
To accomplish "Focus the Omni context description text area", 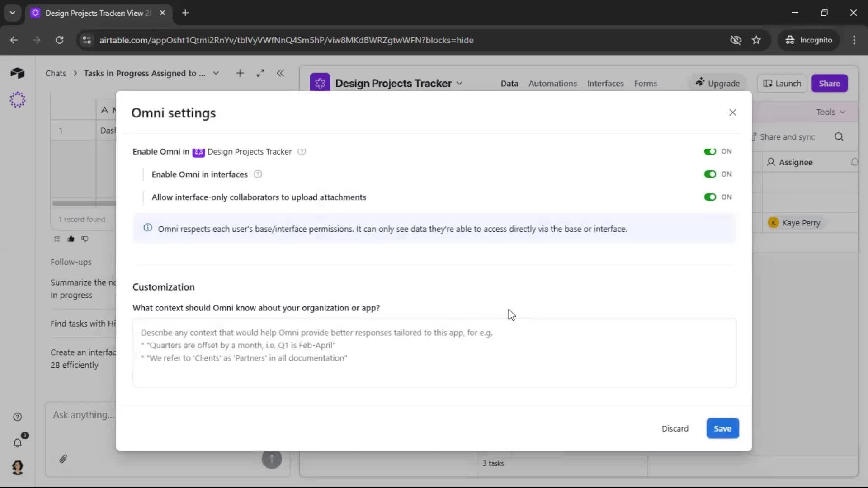I will (x=434, y=352).
